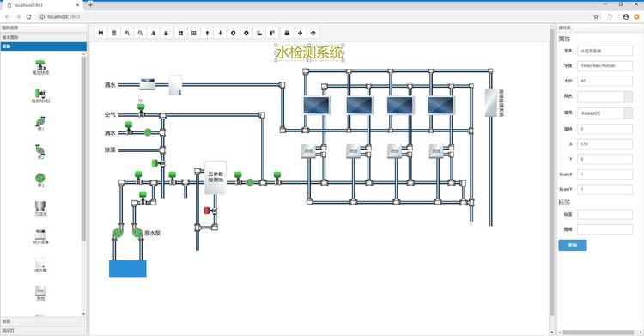Click the lock icon in the toolbar
644x336 pixels.
[287, 33]
